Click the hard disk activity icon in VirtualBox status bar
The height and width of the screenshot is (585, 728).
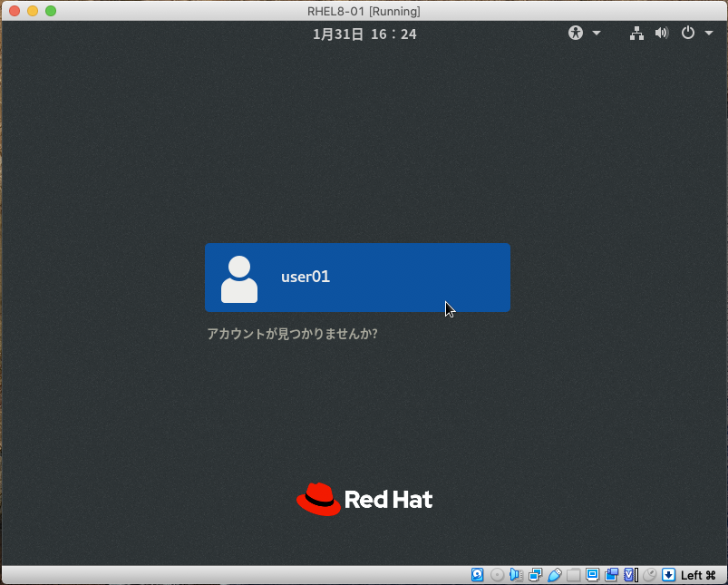pyautogui.click(x=476, y=575)
